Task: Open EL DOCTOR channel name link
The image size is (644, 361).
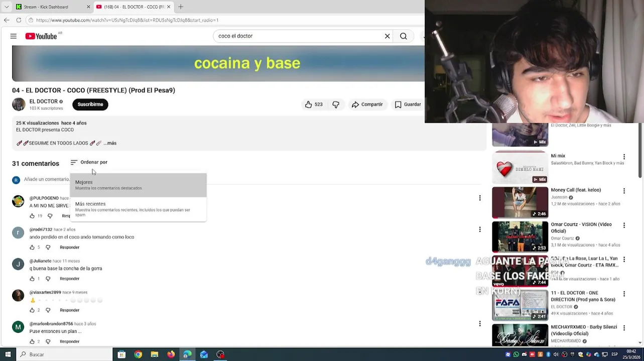Action: 44,101
